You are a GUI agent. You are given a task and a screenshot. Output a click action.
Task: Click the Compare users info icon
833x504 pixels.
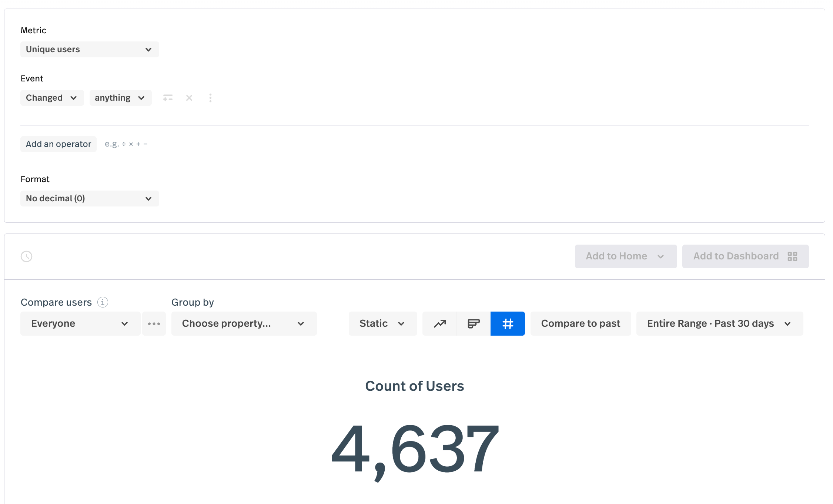(103, 302)
